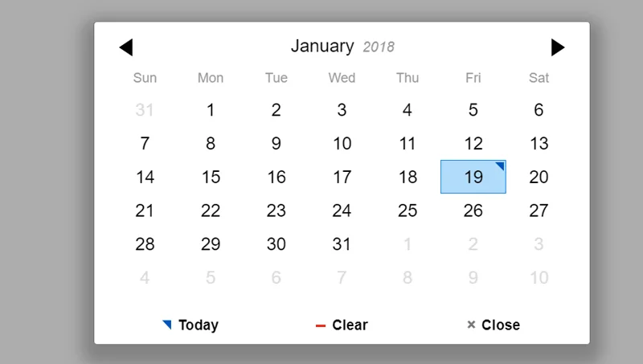
Task: Choose January 31 in the last week
Action: tap(342, 244)
